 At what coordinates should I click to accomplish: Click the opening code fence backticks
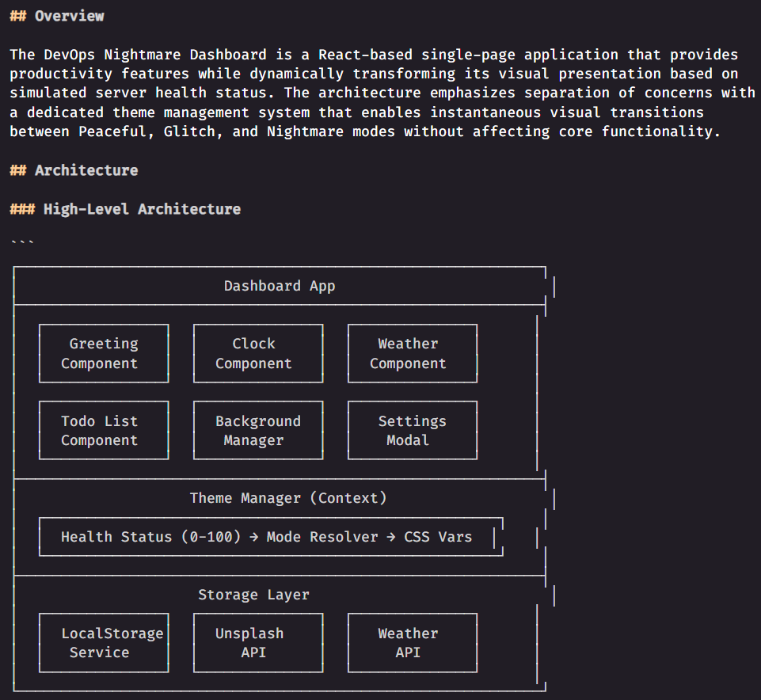(22, 242)
